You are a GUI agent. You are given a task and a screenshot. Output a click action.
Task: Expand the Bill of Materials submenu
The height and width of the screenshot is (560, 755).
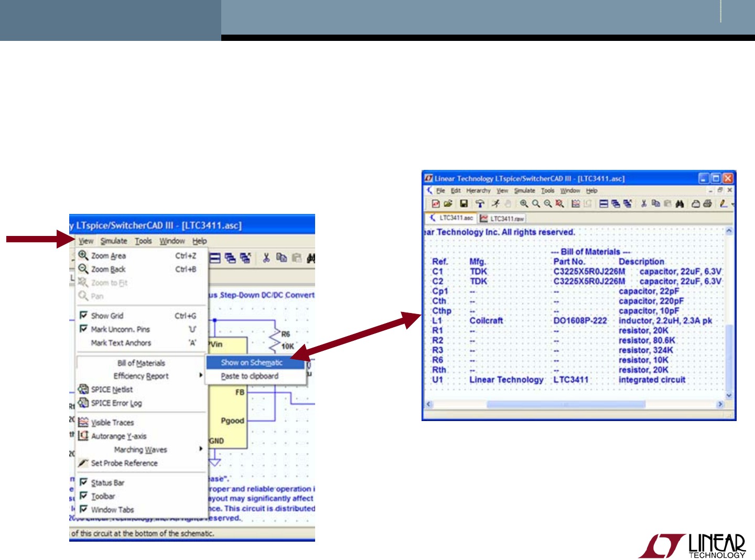pyautogui.click(x=141, y=363)
